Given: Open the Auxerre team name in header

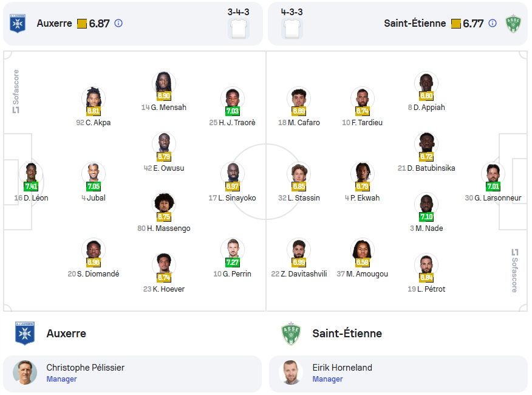Looking at the screenshot, I should [x=54, y=24].
